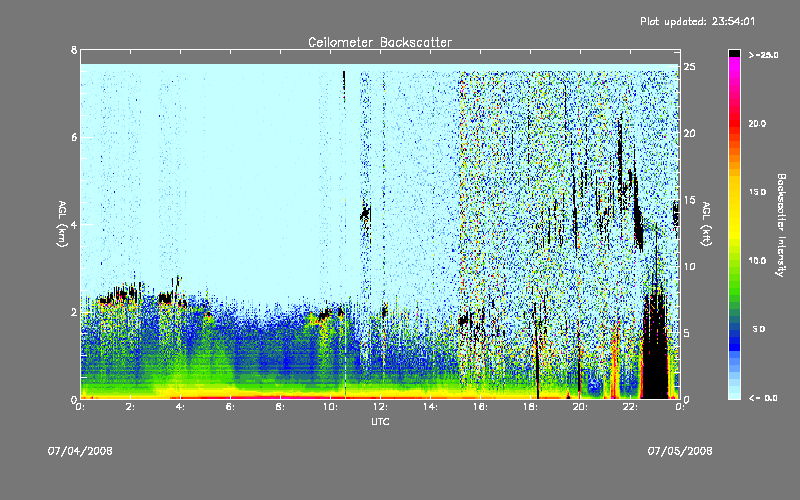Image resolution: width=800 pixels, height=500 pixels.
Task: Click the 'Backscatter Intensity' colorbar label
Action: [x=781, y=225]
